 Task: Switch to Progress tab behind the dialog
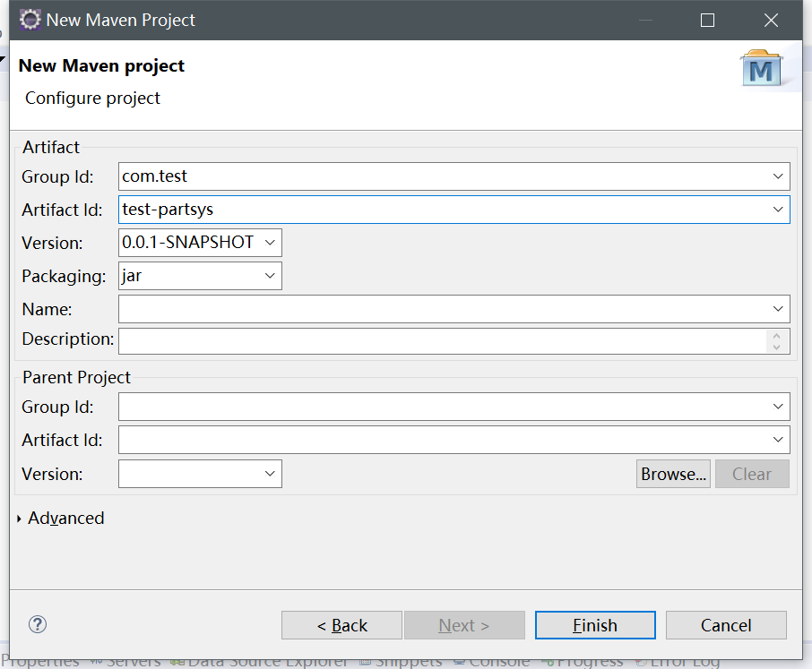[582, 662]
